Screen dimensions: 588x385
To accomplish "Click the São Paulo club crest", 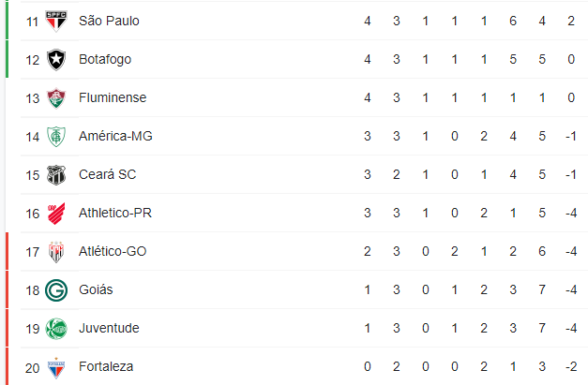I will (x=56, y=22).
